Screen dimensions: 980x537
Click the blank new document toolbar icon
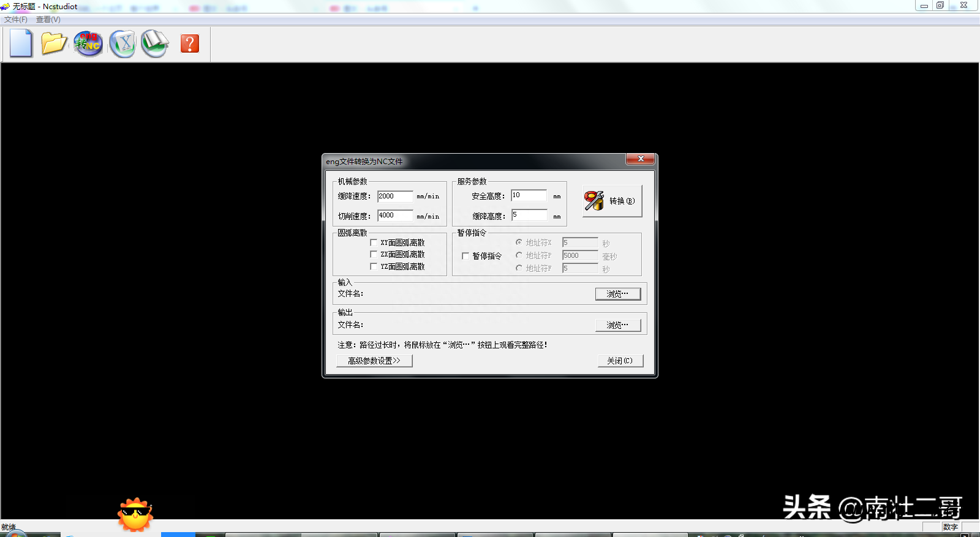[x=21, y=43]
